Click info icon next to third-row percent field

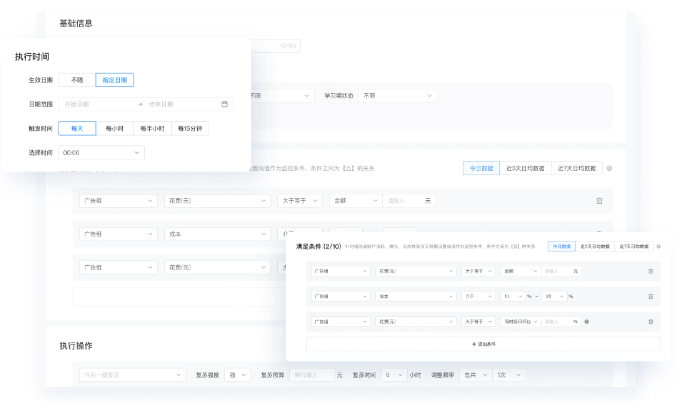pyautogui.click(x=586, y=321)
